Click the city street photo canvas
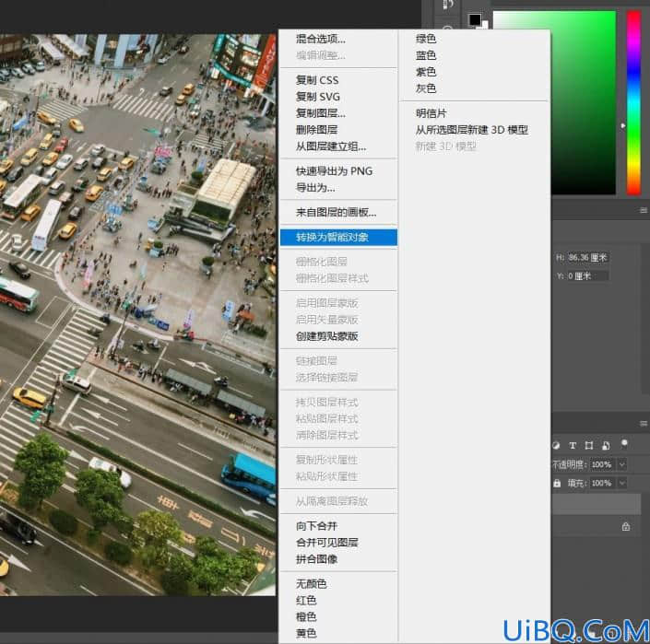The image size is (650, 644). [x=137, y=315]
